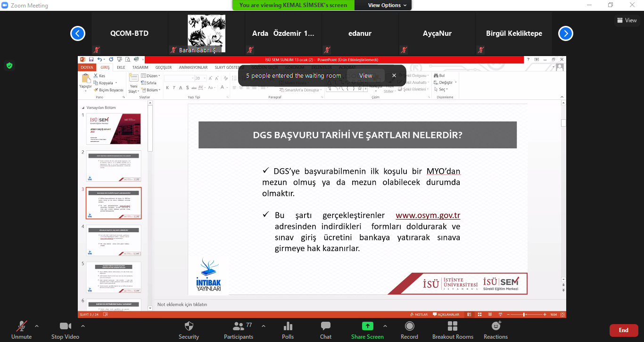Stop Video camera toggle
This screenshot has height=342, width=644.
pyautogui.click(x=65, y=326)
